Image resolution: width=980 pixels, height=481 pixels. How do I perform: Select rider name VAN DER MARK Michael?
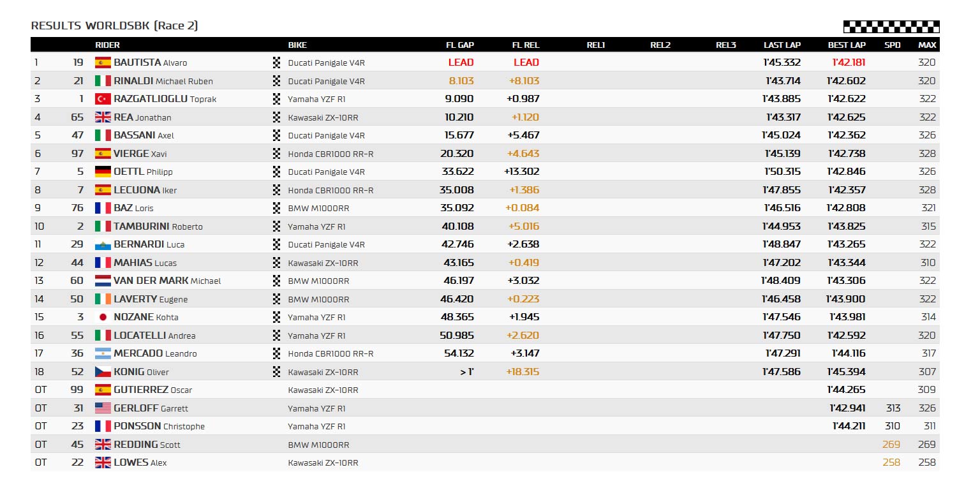click(167, 281)
